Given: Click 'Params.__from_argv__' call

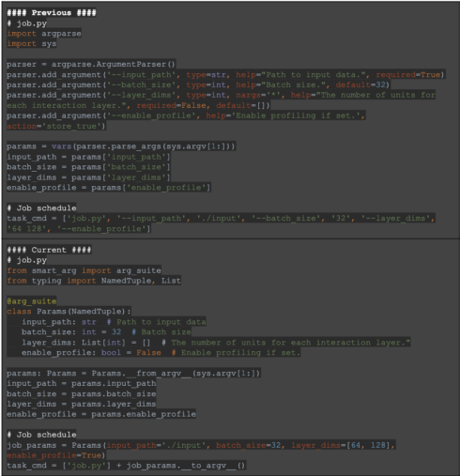Looking at the screenshot, I should (142, 374).
